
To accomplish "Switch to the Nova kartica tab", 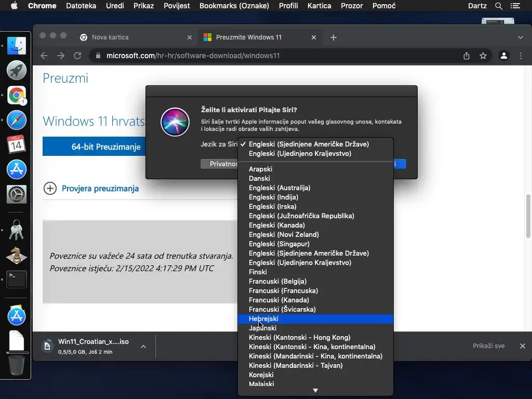I will pyautogui.click(x=136, y=37).
